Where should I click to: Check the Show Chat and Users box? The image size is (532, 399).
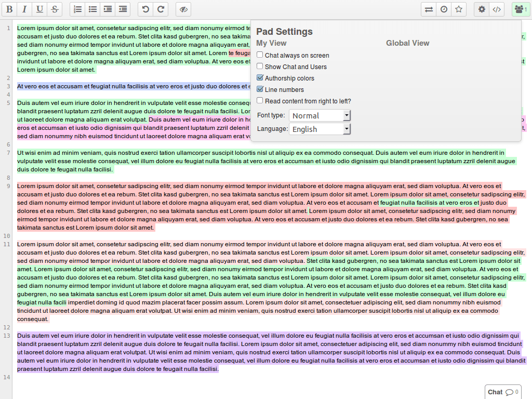tap(260, 66)
